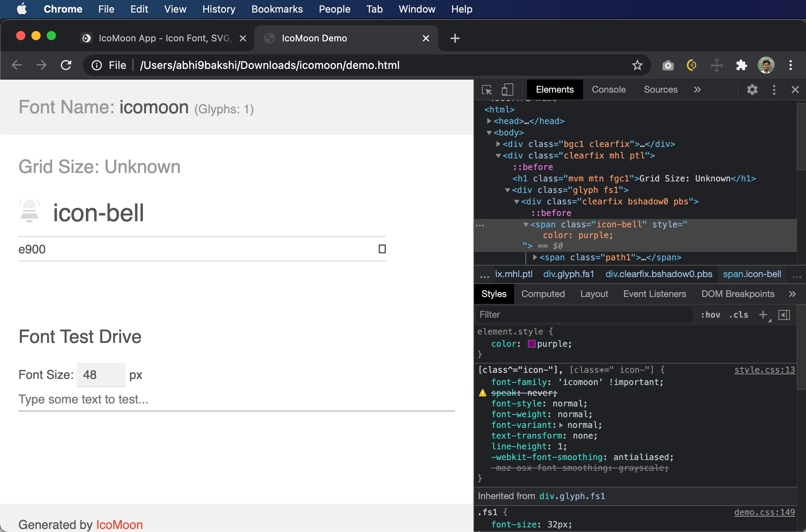Screen dimensions: 806x532
Task: Open the Chrome profile avatar
Action: tap(766, 65)
